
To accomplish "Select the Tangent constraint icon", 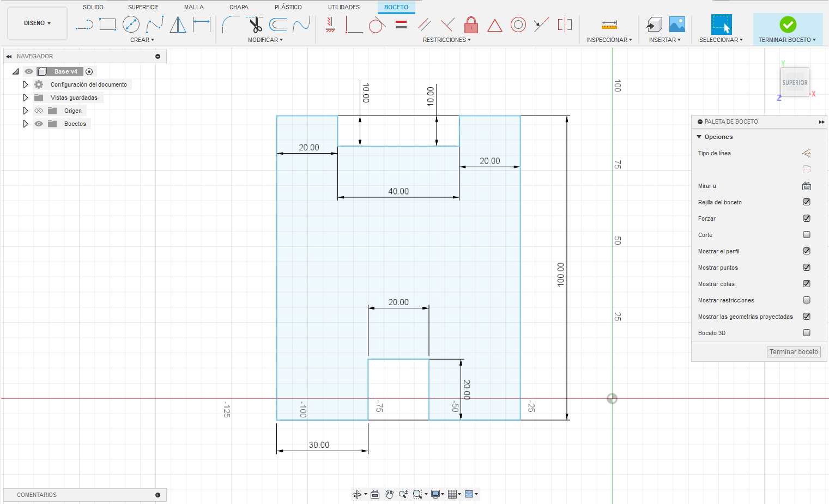I will pos(377,25).
